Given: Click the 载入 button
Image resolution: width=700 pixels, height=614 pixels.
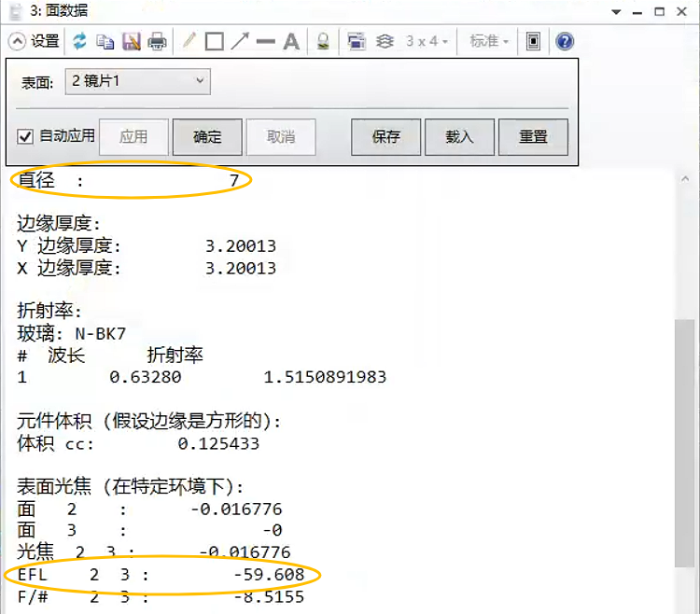Looking at the screenshot, I should [x=459, y=136].
